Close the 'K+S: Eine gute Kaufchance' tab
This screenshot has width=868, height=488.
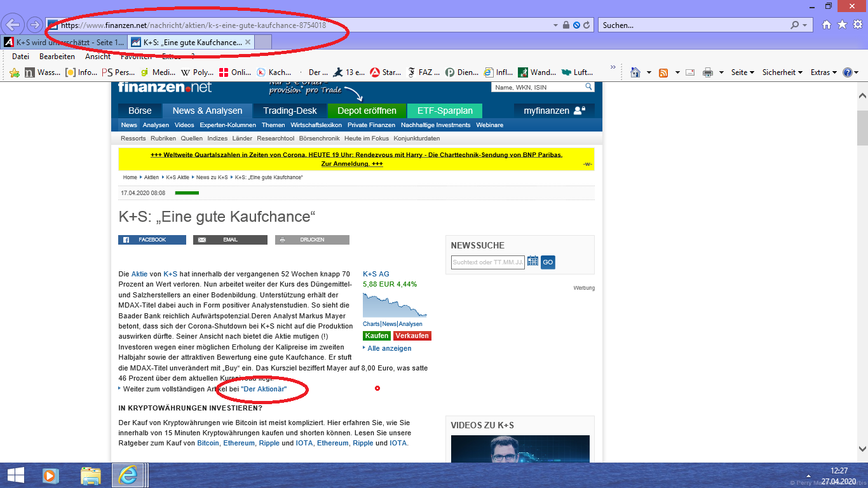pos(248,42)
